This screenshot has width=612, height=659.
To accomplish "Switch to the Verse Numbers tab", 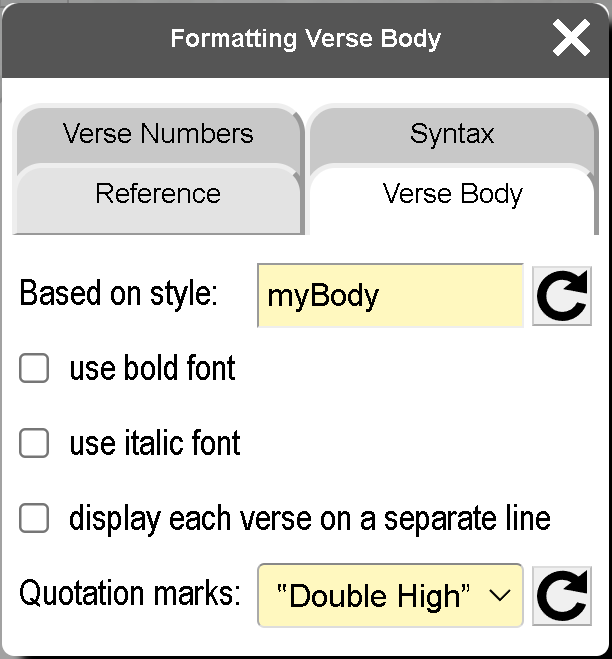I will pos(158,134).
